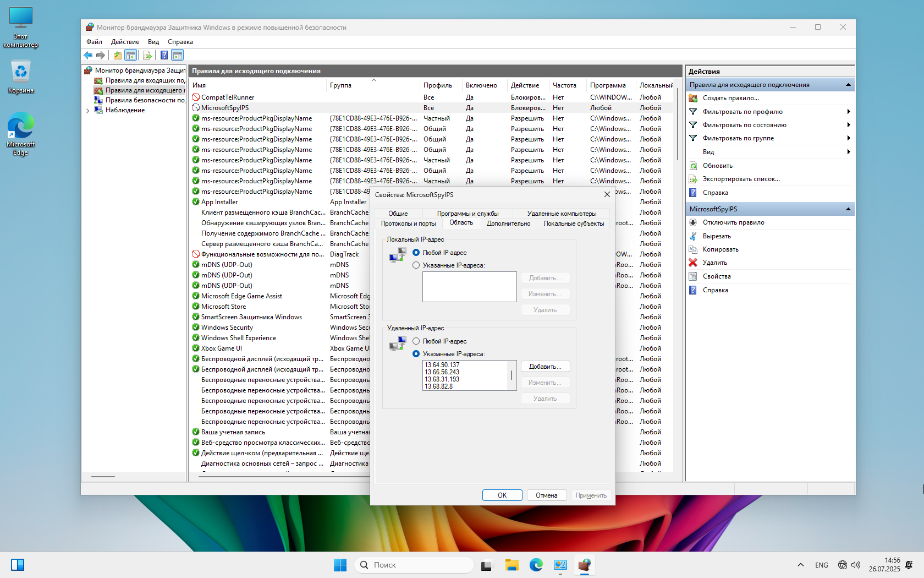Click the Export list toolbar icon

pos(147,55)
